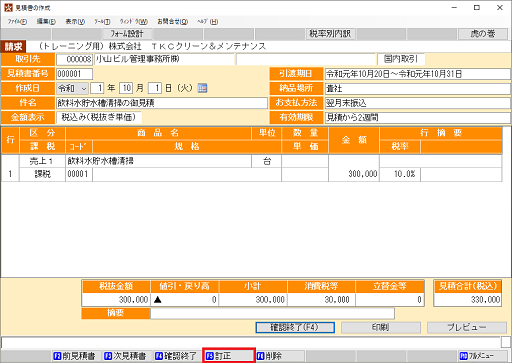The image size is (512, 363).
Task: Click the 摘要 input field at bottom
Action: pyautogui.click(x=272, y=313)
